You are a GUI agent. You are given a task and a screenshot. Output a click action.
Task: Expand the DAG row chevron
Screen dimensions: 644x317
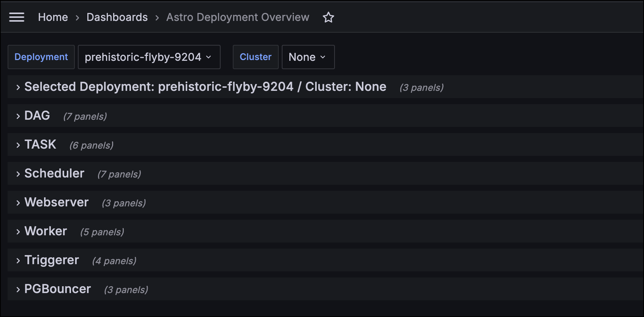tap(18, 116)
